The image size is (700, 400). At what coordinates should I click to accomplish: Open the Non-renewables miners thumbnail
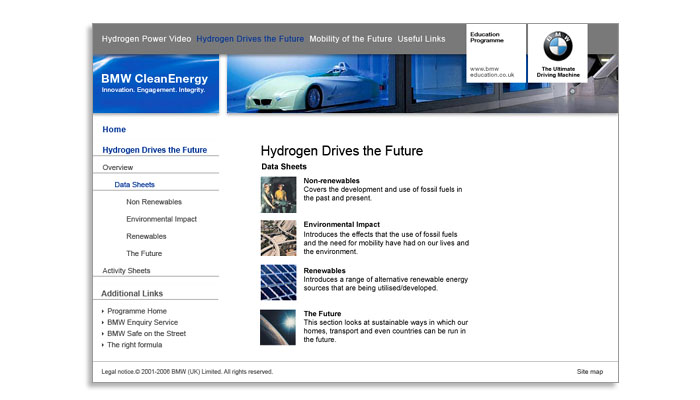coord(278,195)
